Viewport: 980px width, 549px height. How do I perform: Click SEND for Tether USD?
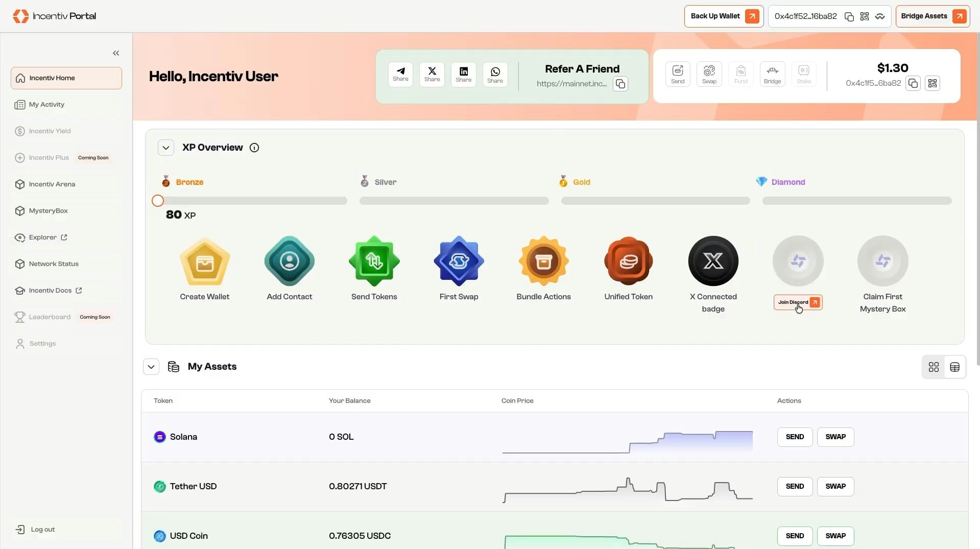click(x=795, y=487)
